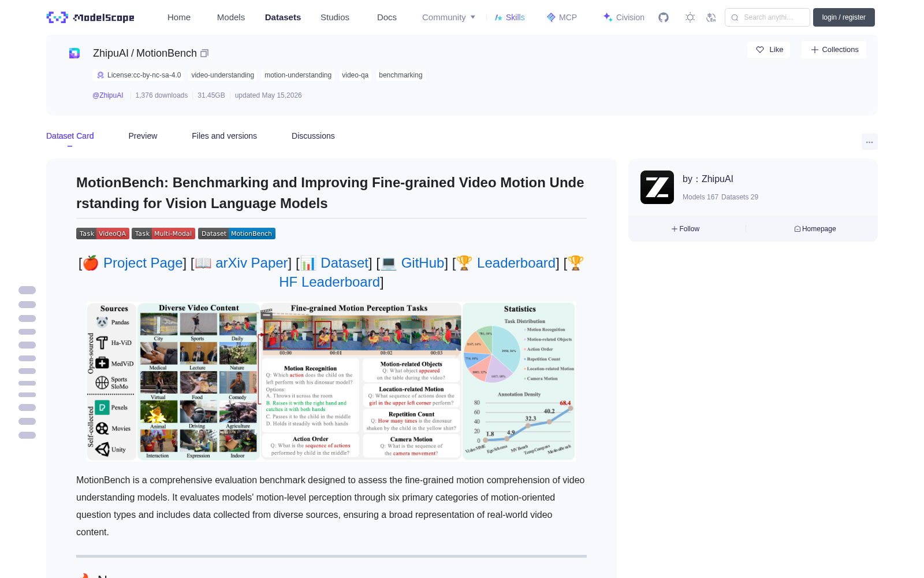The height and width of the screenshot is (578, 924).
Task: Toggle light/dark theme sun icon
Action: pos(690,17)
